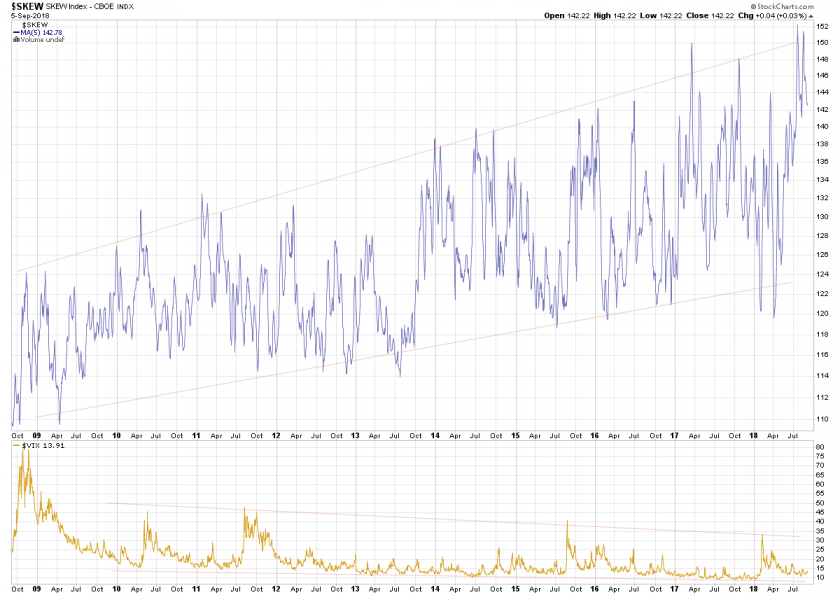Click the bold $SKEW chart title
Screen dimensions: 840x595
coord(27,6)
